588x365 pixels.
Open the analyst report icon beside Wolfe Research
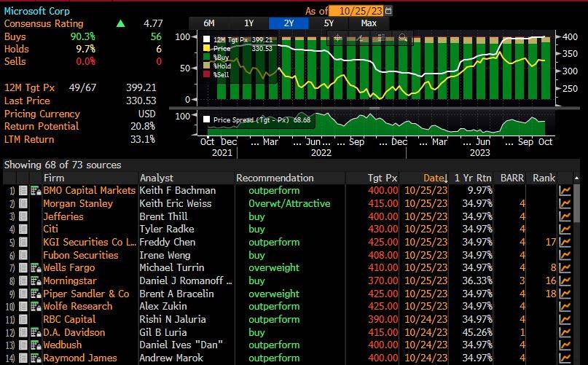(x=36, y=307)
